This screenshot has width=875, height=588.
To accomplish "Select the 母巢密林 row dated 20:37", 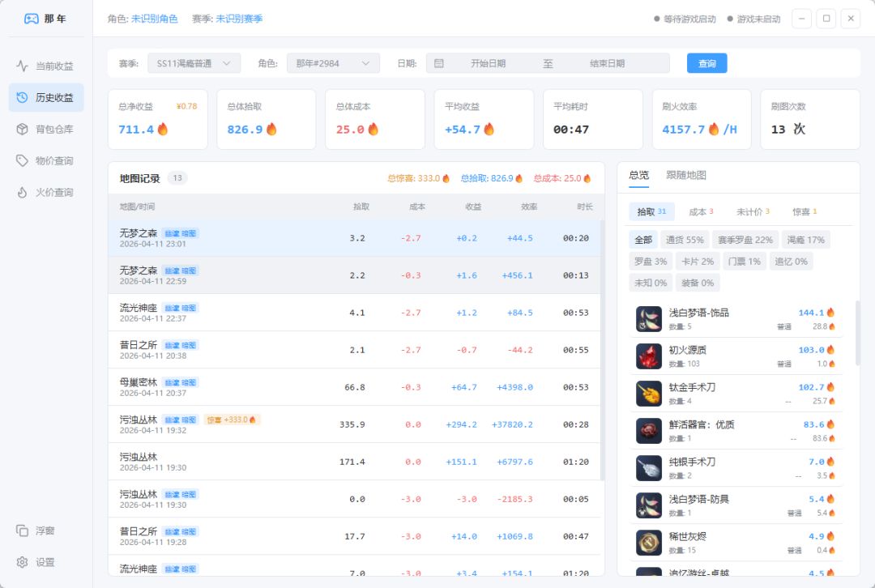I will [354, 387].
